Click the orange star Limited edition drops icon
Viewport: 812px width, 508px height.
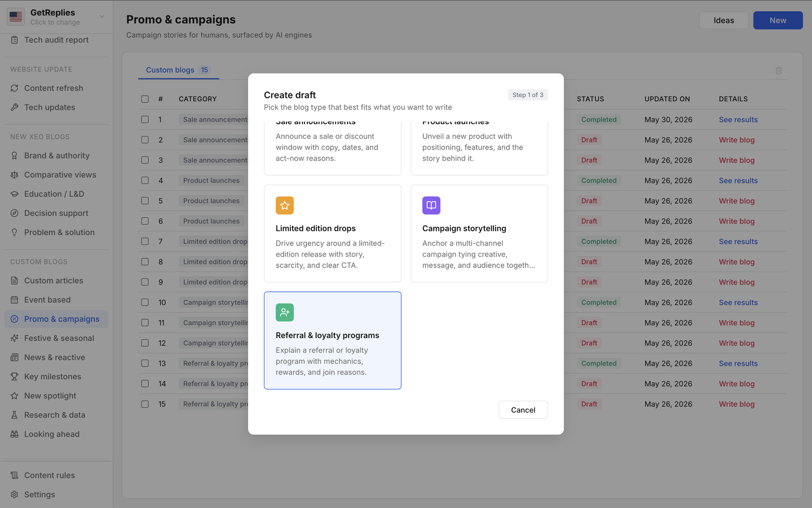tap(285, 205)
